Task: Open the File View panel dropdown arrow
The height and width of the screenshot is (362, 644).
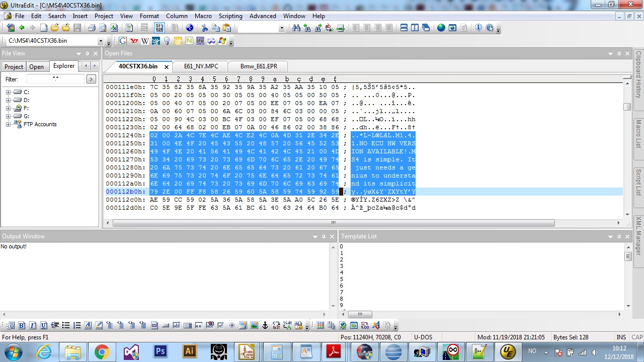Action: (78, 53)
